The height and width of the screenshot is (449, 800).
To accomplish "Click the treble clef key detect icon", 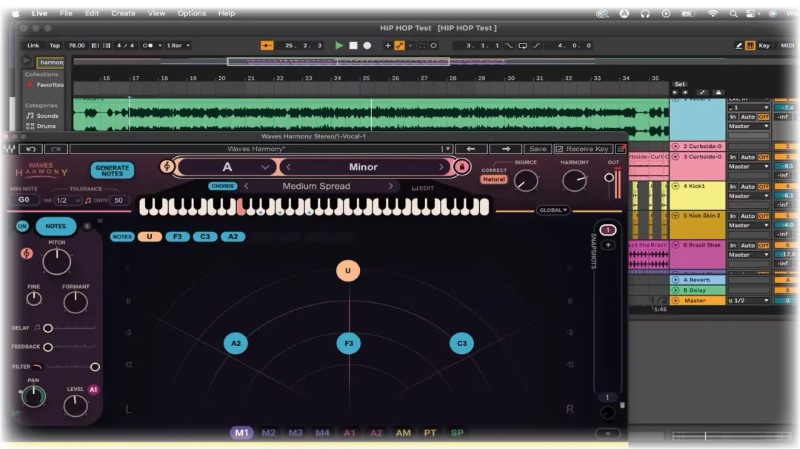I will (x=166, y=166).
